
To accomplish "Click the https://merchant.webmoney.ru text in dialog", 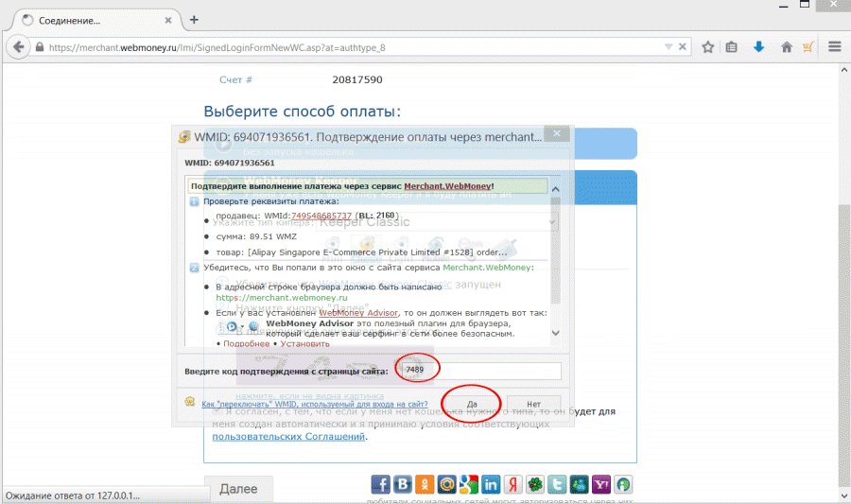I will [282, 297].
